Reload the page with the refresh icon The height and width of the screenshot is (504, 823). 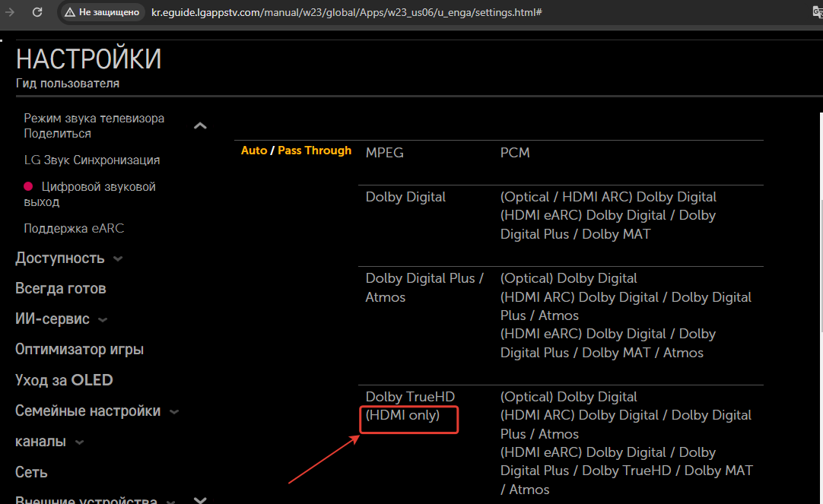coord(37,13)
